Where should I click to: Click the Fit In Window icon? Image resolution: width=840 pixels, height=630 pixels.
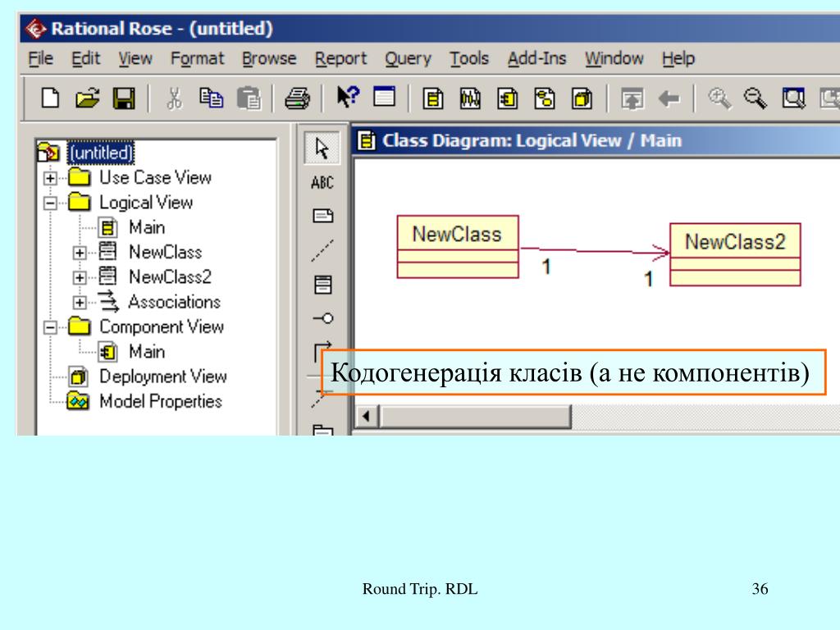(x=793, y=98)
